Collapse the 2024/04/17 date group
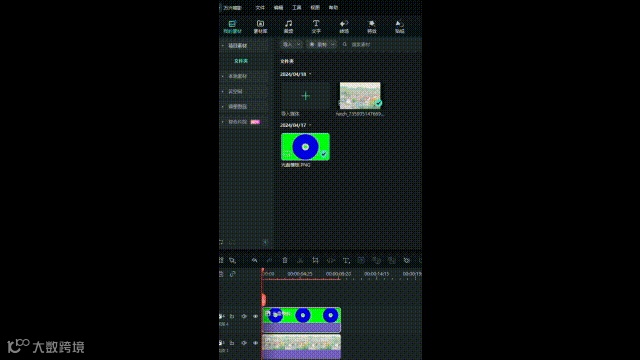This screenshot has width=640, height=360. (310, 125)
